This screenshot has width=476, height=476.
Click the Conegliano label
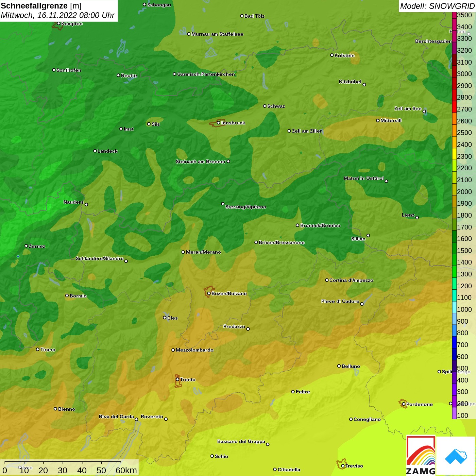click(367, 419)
